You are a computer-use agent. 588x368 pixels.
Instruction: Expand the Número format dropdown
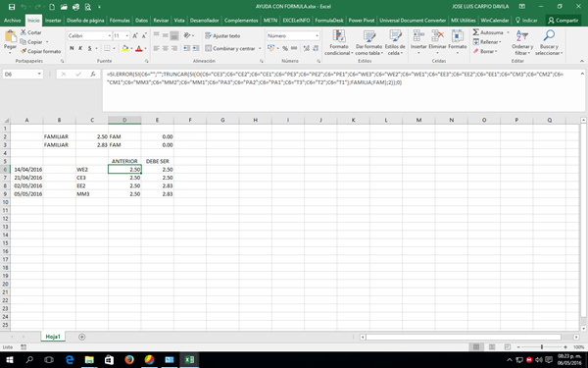click(318, 35)
